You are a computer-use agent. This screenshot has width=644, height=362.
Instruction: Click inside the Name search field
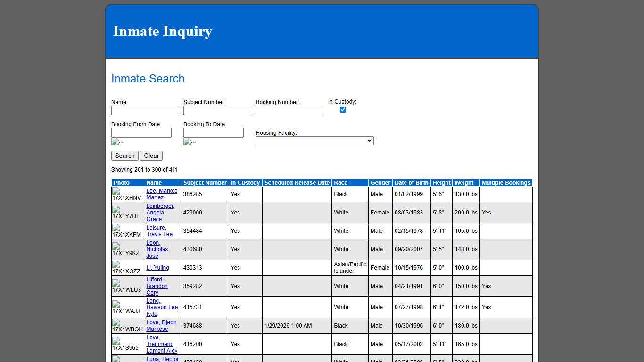point(145,110)
